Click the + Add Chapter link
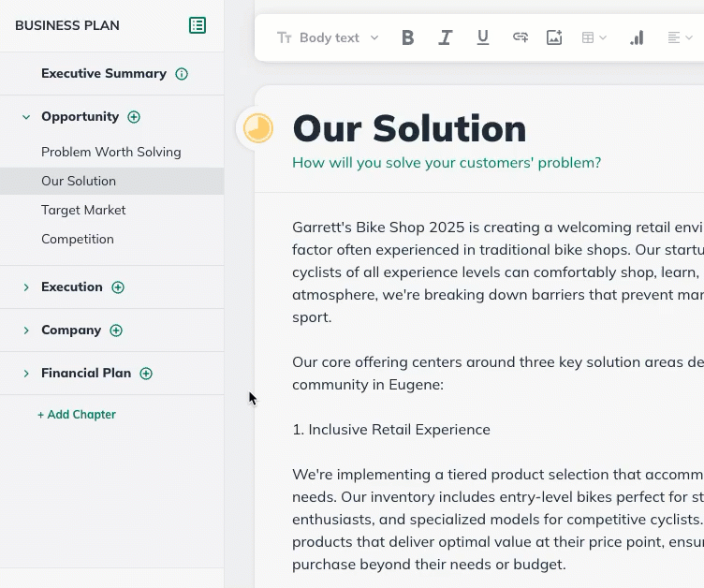The width and height of the screenshot is (704, 588). coord(77,414)
